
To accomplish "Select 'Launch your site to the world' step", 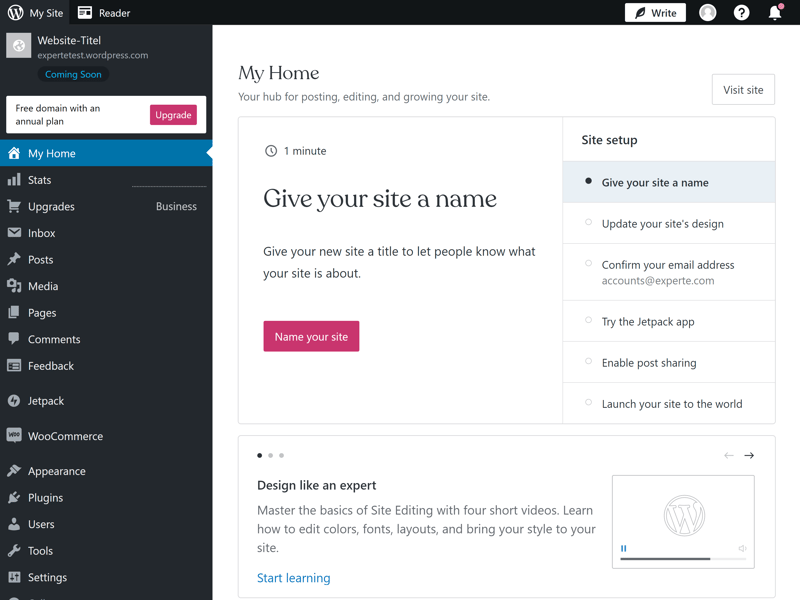I will tap(671, 404).
